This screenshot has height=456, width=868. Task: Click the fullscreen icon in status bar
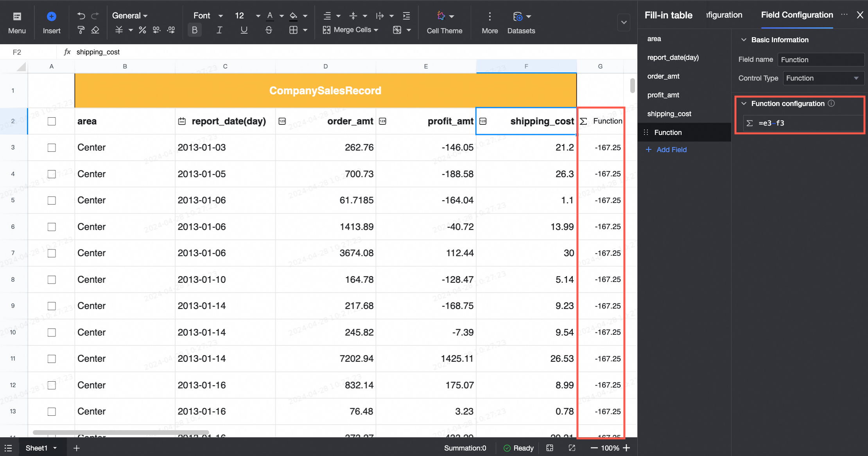pos(572,448)
